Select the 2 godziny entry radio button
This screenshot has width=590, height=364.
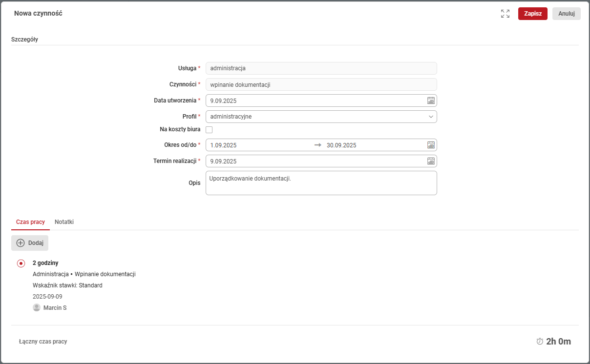click(x=21, y=263)
